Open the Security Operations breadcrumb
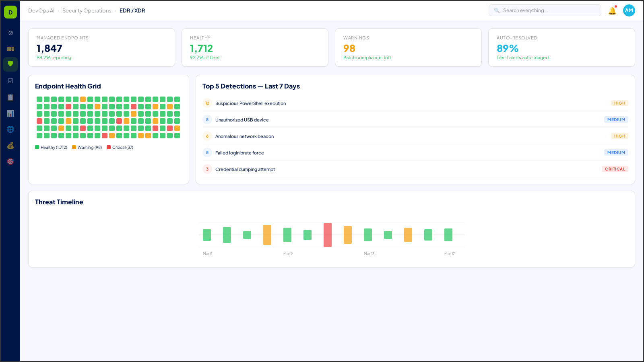The image size is (644, 362). (87, 10)
